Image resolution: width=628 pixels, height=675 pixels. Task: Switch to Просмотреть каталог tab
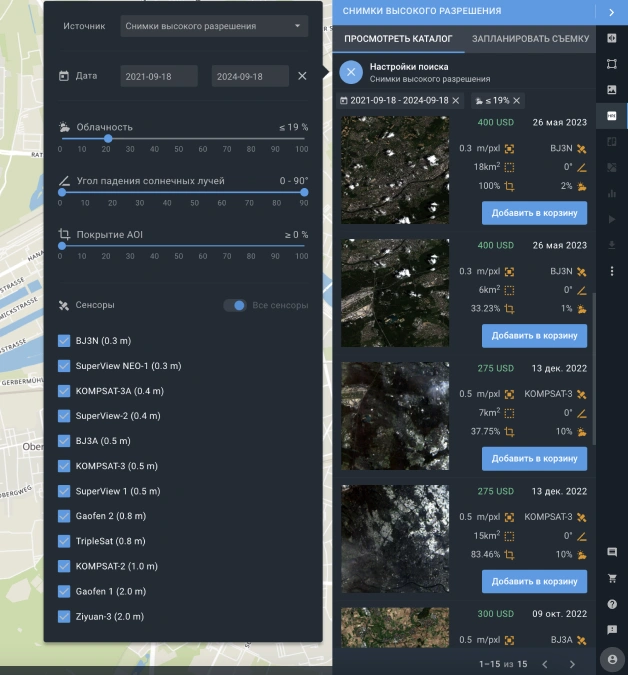point(398,39)
